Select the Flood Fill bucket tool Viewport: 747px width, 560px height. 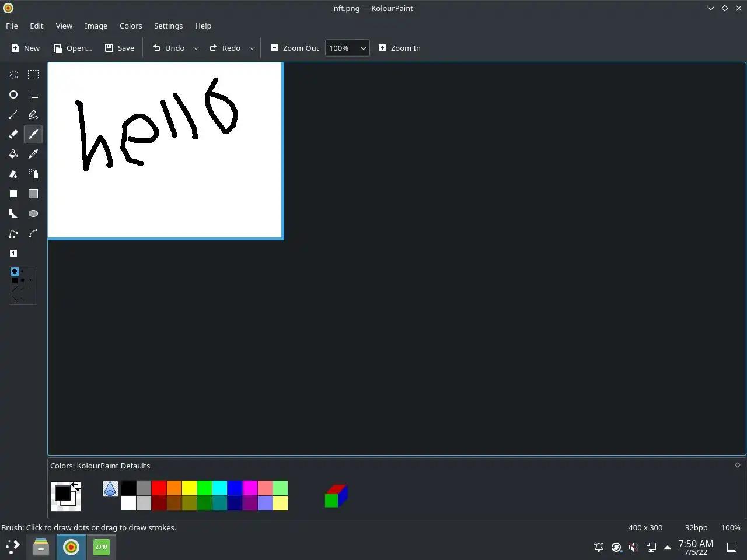click(x=13, y=154)
